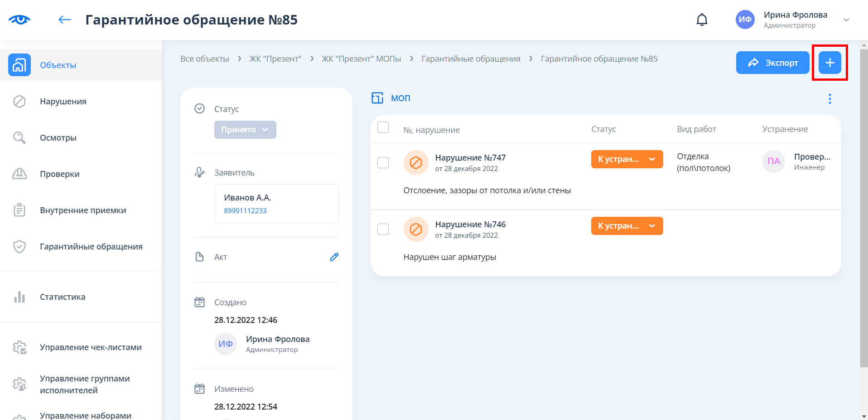Check the box for Нарушение №747

pos(383,162)
